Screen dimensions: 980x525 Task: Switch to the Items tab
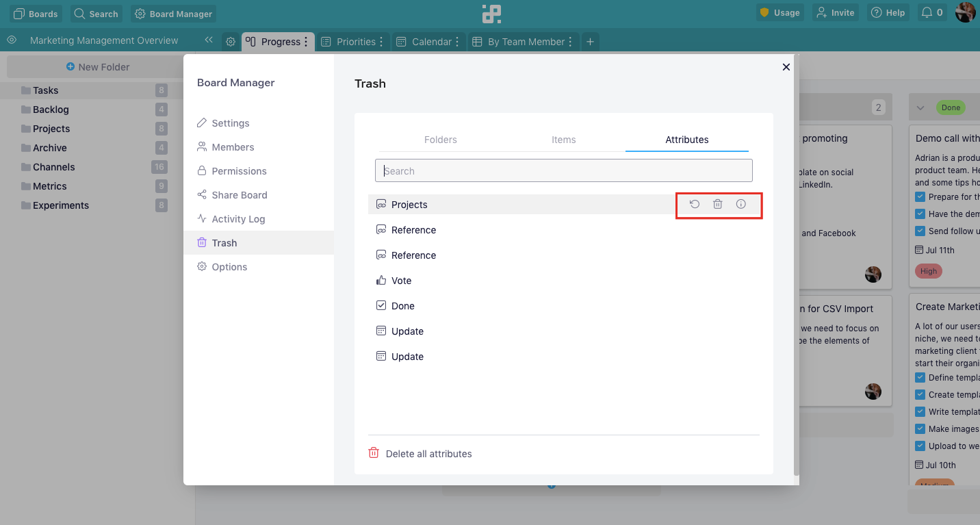tap(564, 140)
